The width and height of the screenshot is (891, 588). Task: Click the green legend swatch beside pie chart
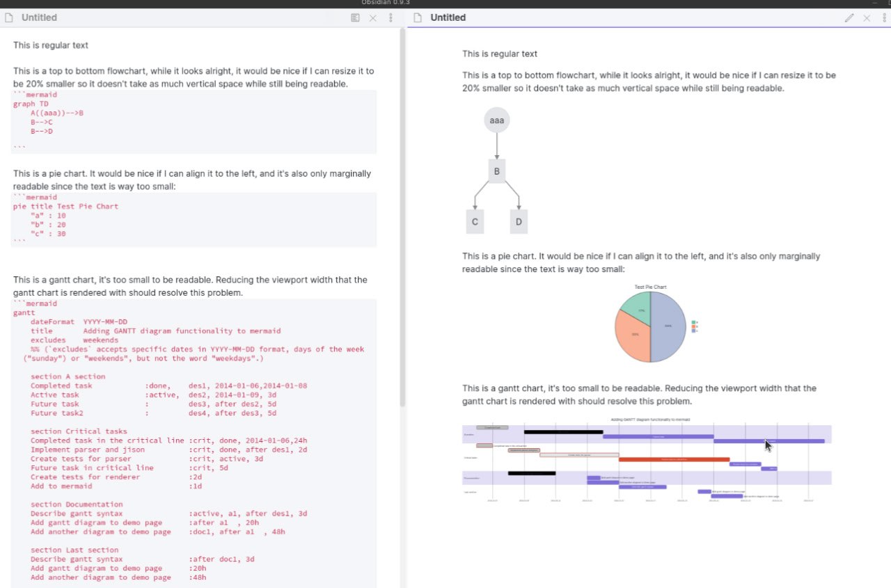click(x=694, y=323)
